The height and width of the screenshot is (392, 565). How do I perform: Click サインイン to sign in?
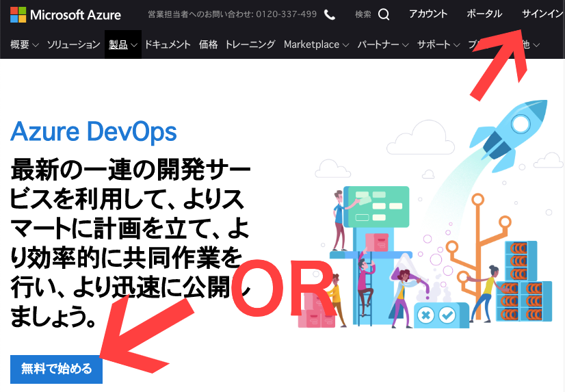coord(542,14)
